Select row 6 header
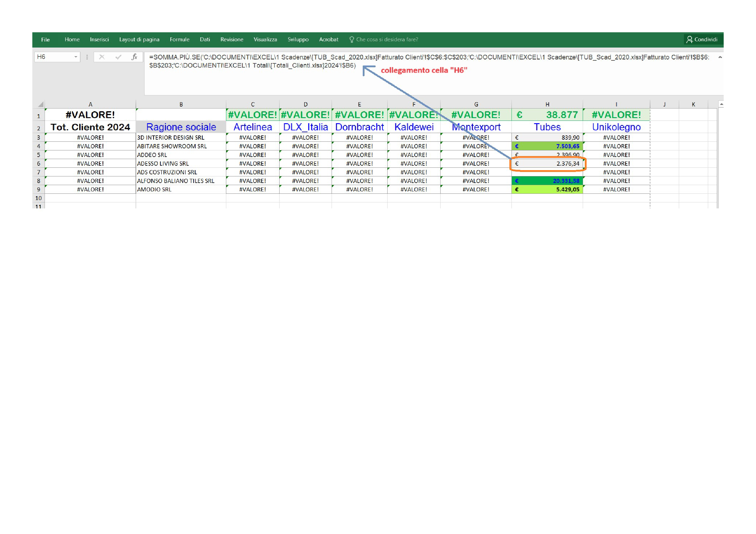This screenshot has width=756, height=534. [x=39, y=164]
